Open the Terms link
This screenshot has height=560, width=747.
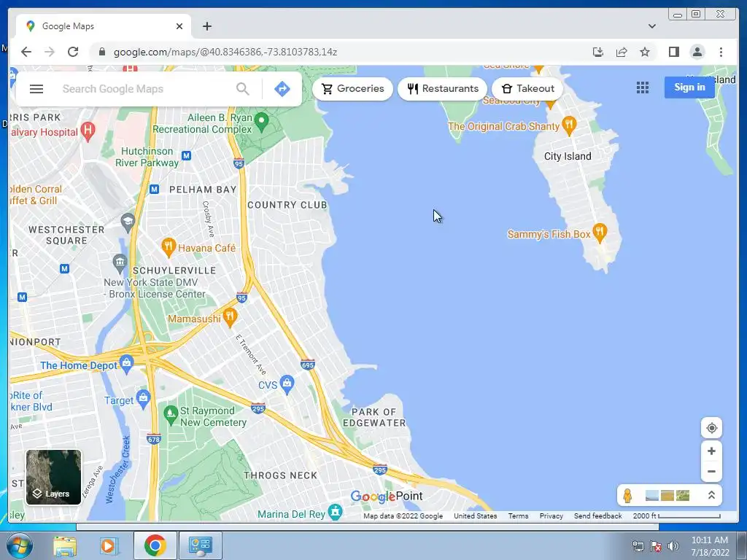(518, 516)
